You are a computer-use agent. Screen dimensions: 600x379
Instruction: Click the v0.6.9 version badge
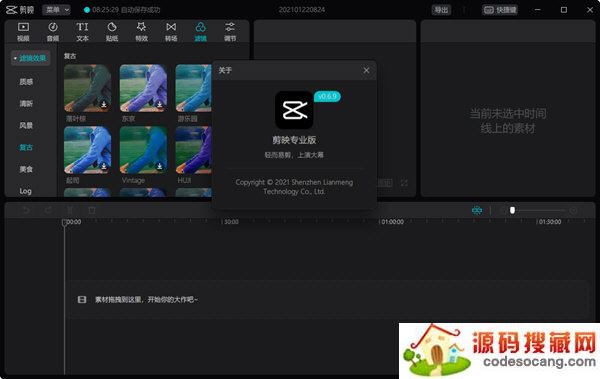(327, 96)
